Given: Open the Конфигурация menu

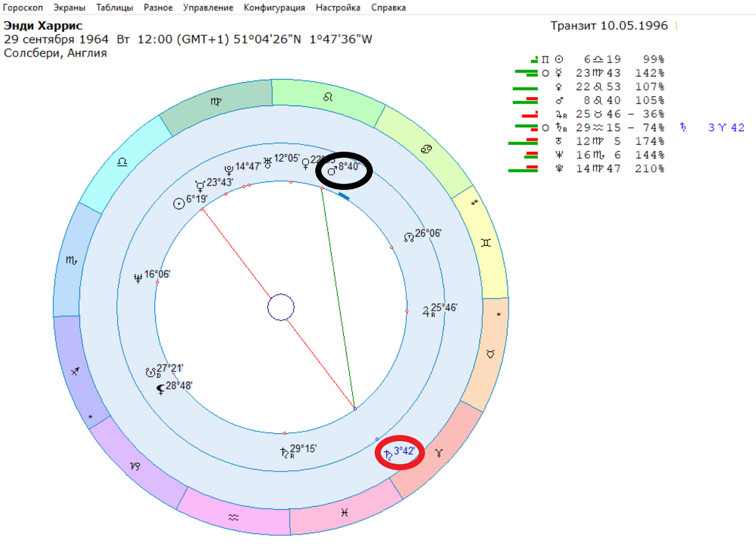Looking at the screenshot, I should (274, 8).
